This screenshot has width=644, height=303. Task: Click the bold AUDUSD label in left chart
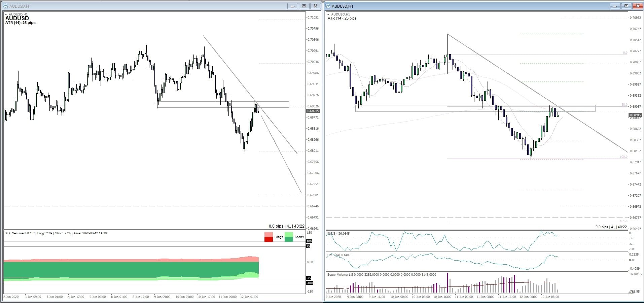[x=17, y=19]
